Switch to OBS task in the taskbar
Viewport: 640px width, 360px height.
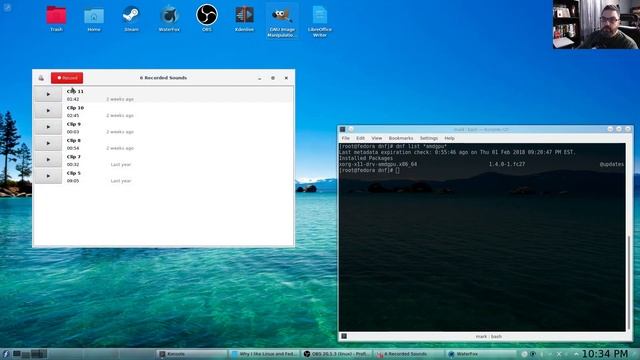click(x=337, y=354)
